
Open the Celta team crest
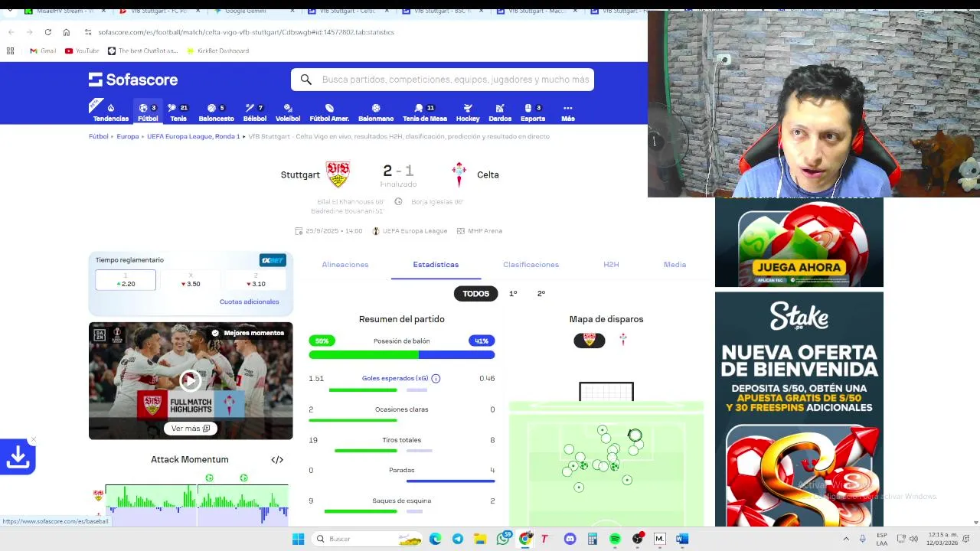[x=459, y=174]
